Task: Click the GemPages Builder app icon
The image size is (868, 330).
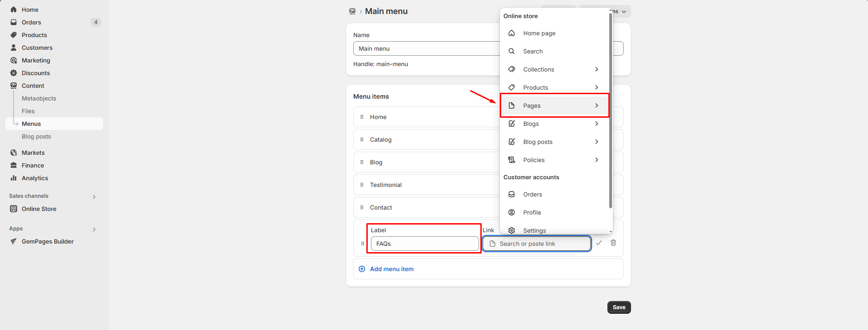Action: point(14,242)
